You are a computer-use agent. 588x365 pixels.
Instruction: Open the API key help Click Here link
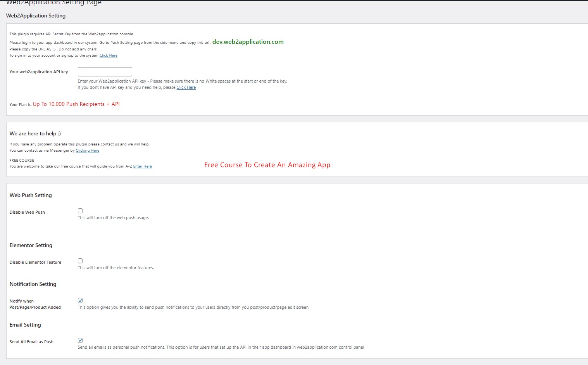point(186,88)
